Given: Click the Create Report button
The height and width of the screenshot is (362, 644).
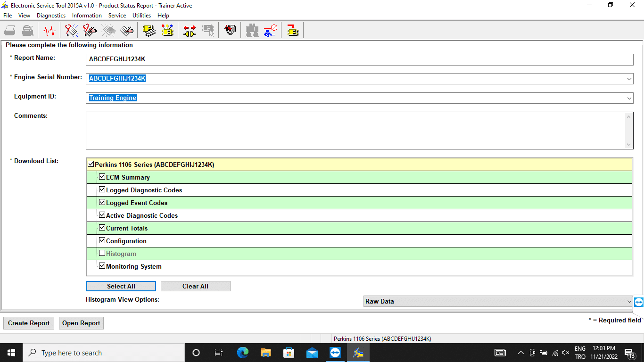Looking at the screenshot, I should [x=29, y=323].
